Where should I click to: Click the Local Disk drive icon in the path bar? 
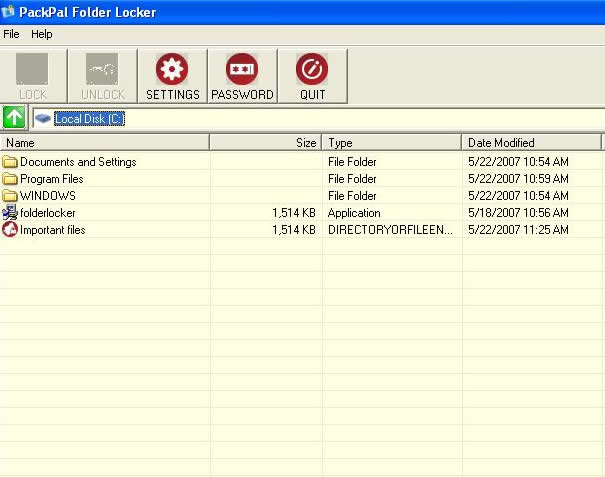click(42, 118)
